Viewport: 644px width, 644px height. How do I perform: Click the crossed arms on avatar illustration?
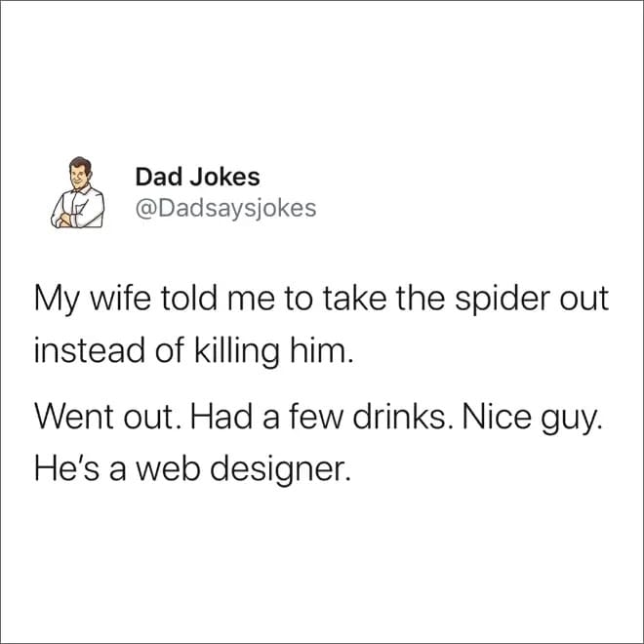click(67, 220)
